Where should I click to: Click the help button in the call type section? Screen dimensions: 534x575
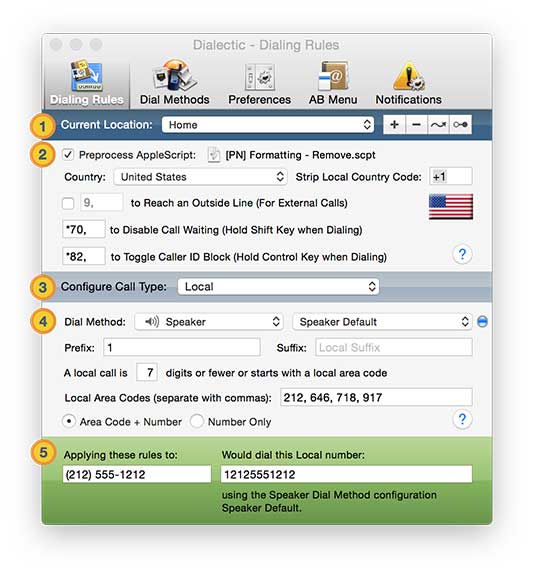(x=462, y=419)
